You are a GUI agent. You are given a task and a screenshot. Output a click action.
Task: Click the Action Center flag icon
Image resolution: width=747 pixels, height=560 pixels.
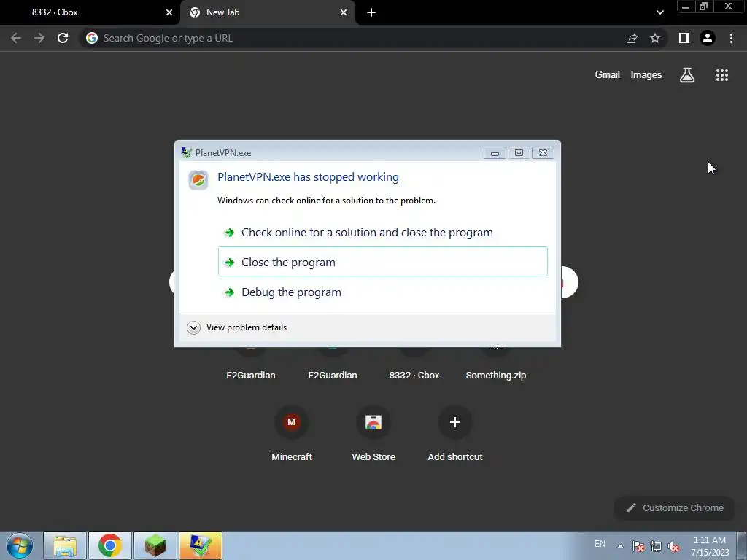click(638, 546)
